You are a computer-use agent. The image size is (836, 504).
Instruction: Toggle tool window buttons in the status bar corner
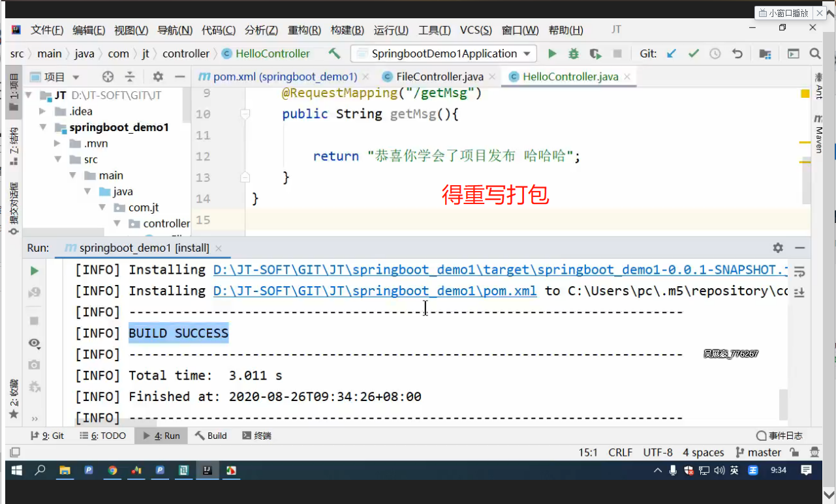[14, 452]
